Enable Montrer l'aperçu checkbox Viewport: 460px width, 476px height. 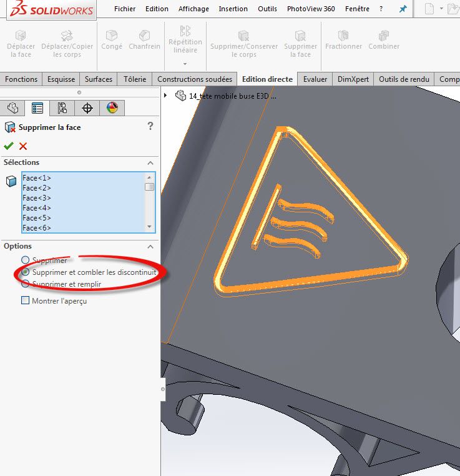tap(25, 300)
